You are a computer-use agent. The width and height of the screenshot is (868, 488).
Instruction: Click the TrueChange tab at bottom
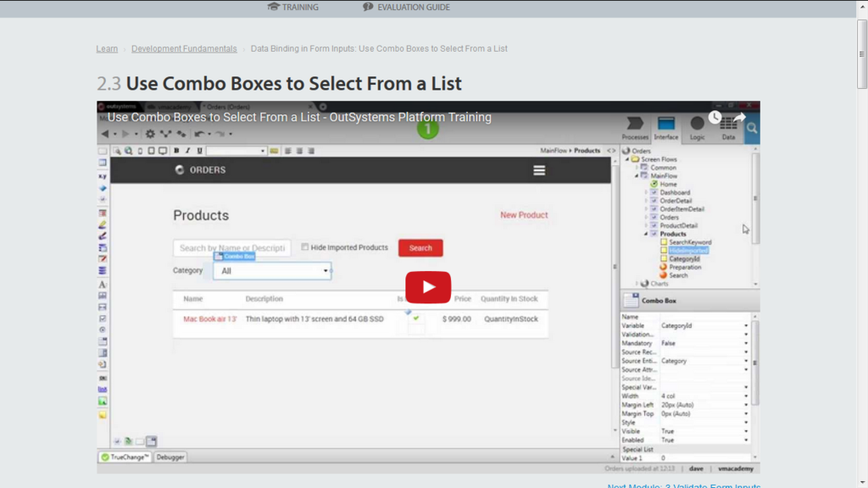tap(125, 457)
